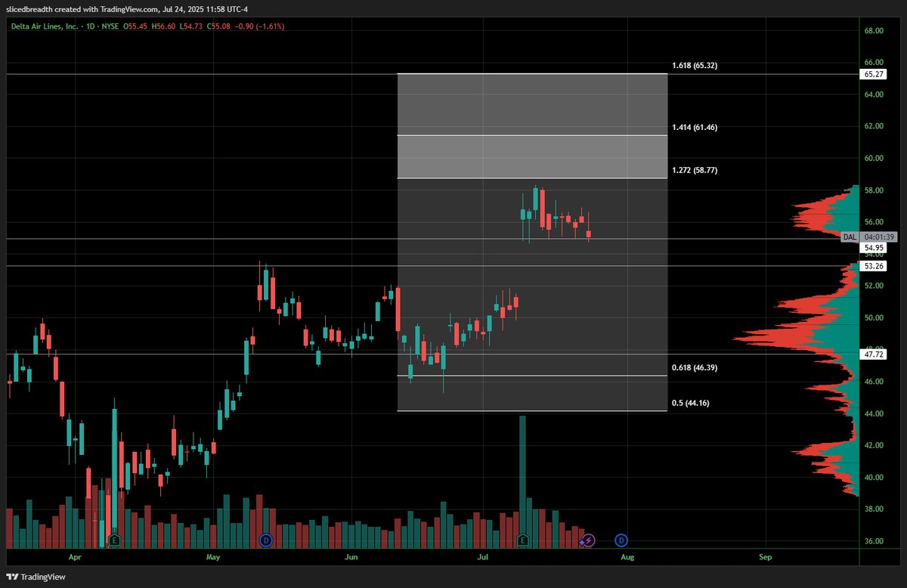The height and width of the screenshot is (588, 907).
Task: Click the 1D interval label in legend
Action: (90, 26)
